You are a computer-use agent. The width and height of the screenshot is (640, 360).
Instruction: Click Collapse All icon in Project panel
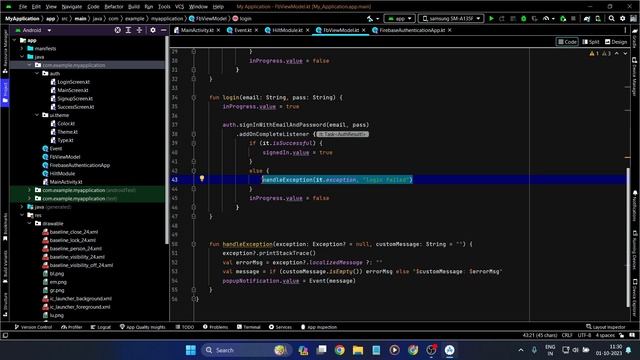pyautogui.click(x=139, y=30)
